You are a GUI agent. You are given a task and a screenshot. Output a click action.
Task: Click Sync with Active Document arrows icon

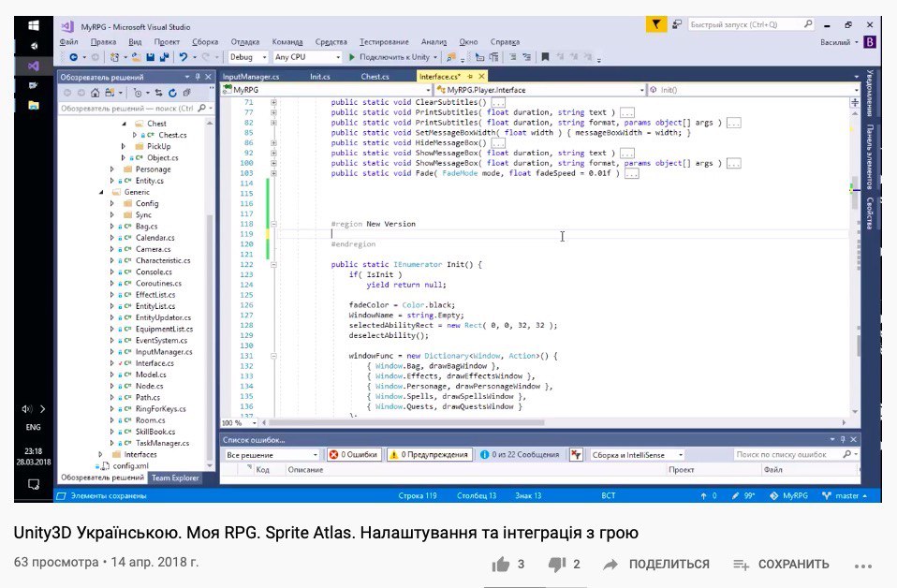[158, 93]
